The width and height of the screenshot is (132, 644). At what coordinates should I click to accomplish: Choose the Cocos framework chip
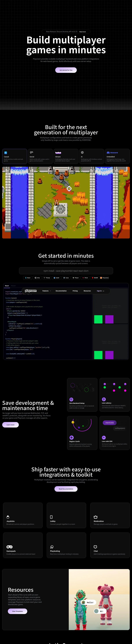66,278
